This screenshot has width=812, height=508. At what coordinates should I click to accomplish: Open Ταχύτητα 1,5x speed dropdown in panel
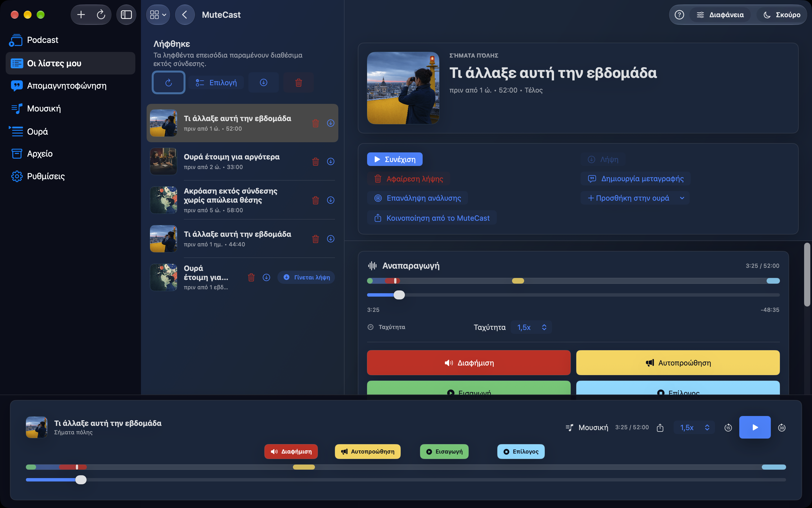click(x=531, y=327)
